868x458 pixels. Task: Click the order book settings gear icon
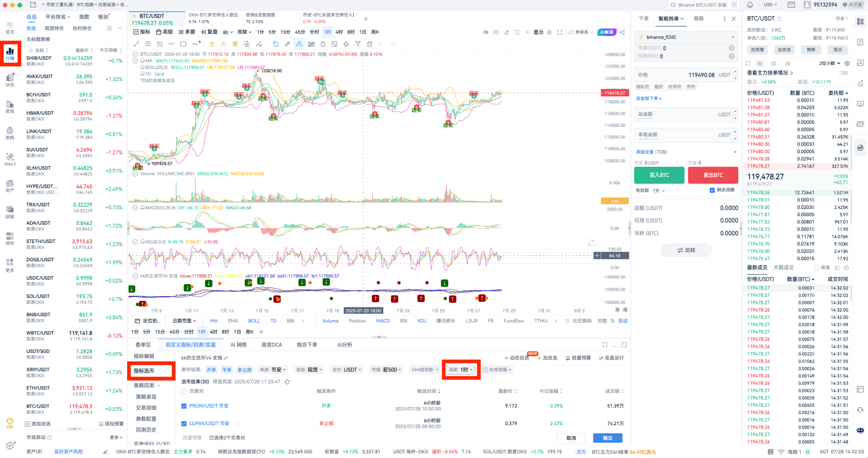[847, 63]
